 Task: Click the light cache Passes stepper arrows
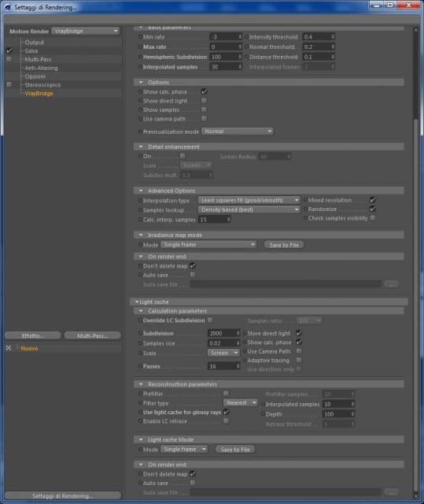pyautogui.click(x=238, y=365)
